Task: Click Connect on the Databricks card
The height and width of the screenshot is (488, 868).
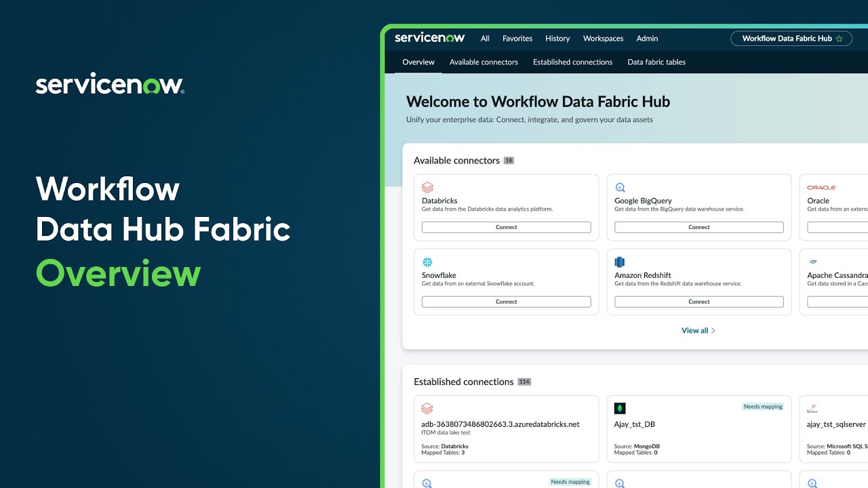Action: click(x=506, y=227)
